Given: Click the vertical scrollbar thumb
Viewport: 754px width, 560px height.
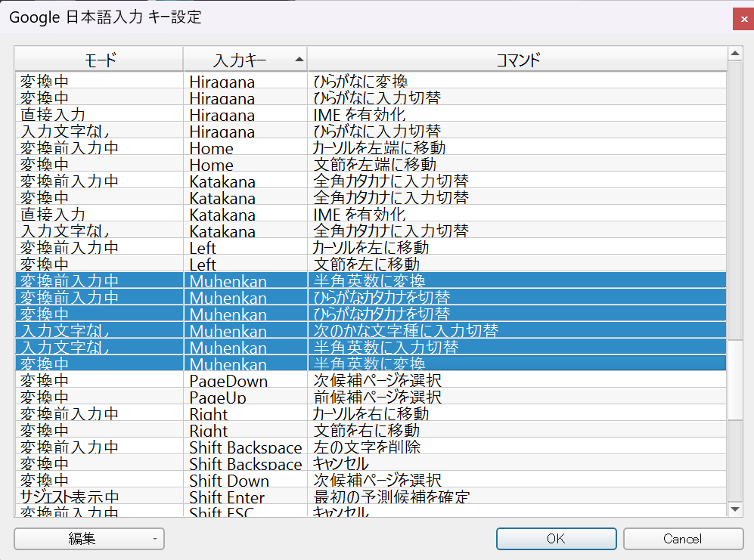Looking at the screenshot, I should coord(735,379).
